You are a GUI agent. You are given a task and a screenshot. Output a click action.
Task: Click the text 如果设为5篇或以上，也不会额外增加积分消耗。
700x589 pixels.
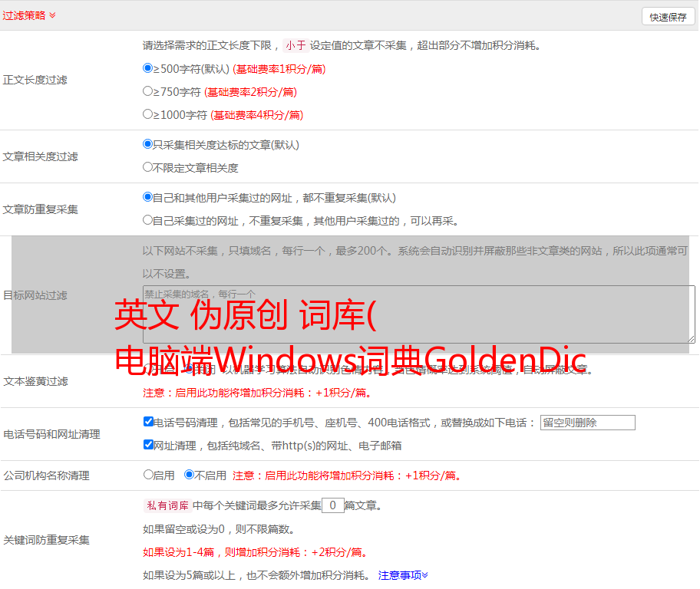pos(256,575)
